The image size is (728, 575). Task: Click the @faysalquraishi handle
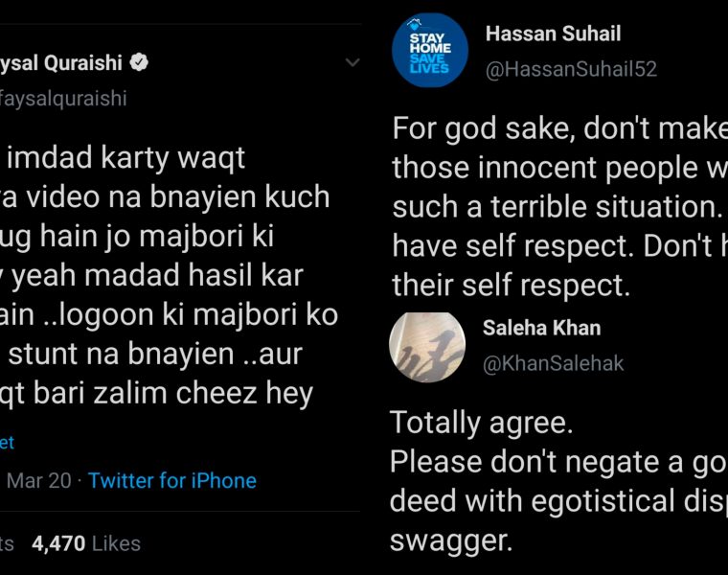[63, 99]
